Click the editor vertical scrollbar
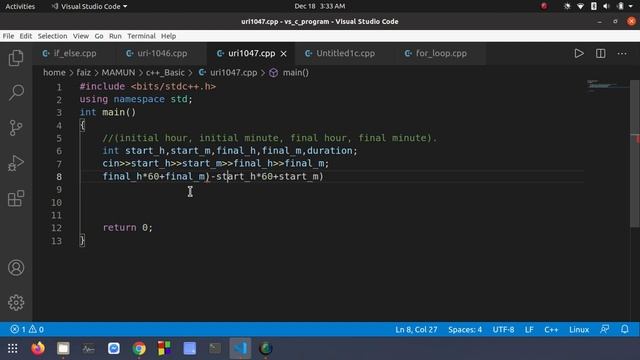This screenshot has height=360, width=640. (x=635, y=153)
